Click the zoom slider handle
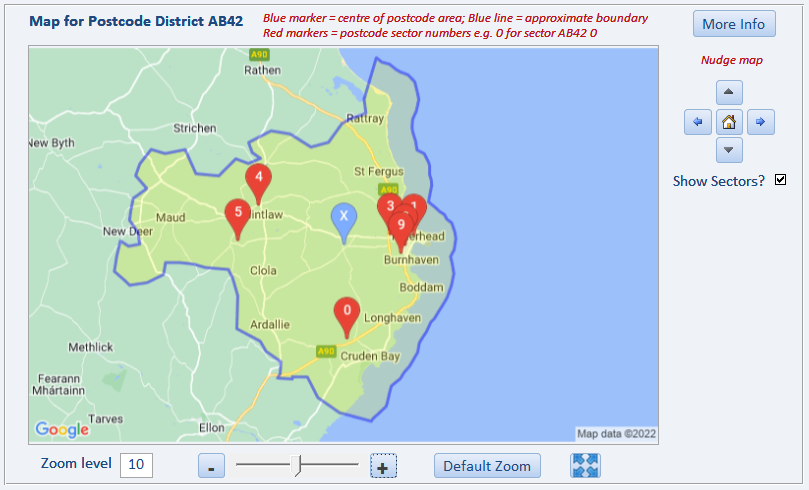The width and height of the screenshot is (809, 490). pos(296,466)
